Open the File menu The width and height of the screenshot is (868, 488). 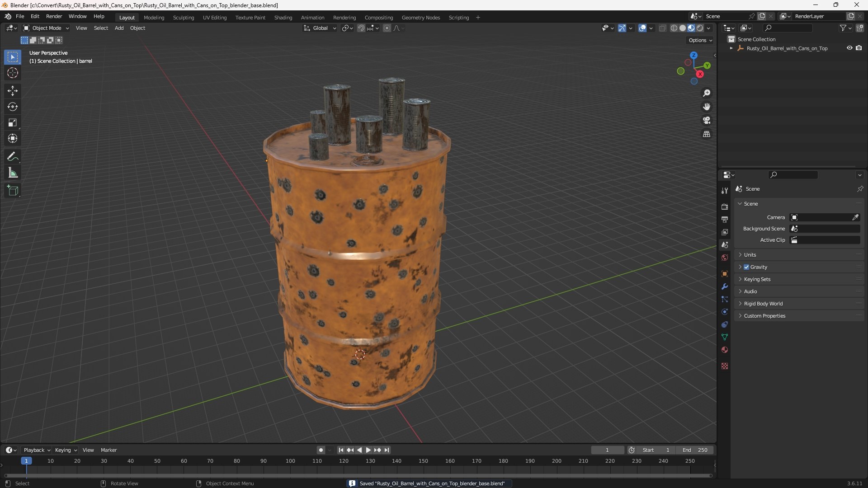(20, 16)
